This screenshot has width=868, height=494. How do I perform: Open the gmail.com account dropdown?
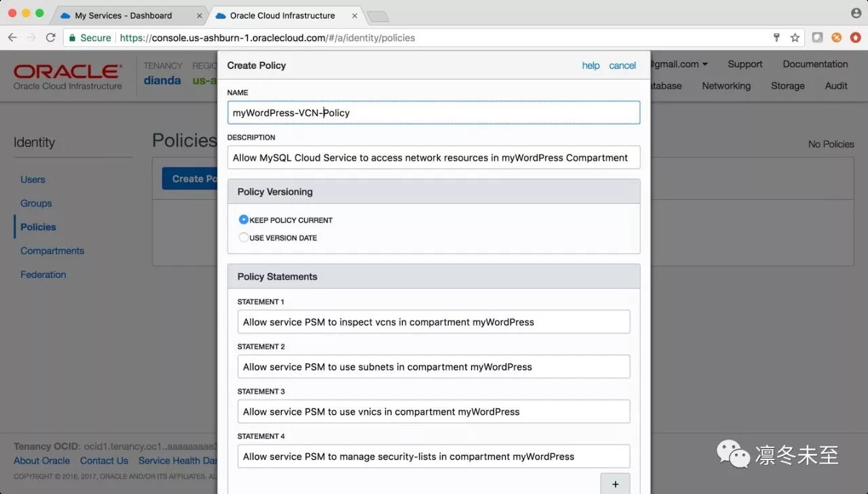coord(679,64)
